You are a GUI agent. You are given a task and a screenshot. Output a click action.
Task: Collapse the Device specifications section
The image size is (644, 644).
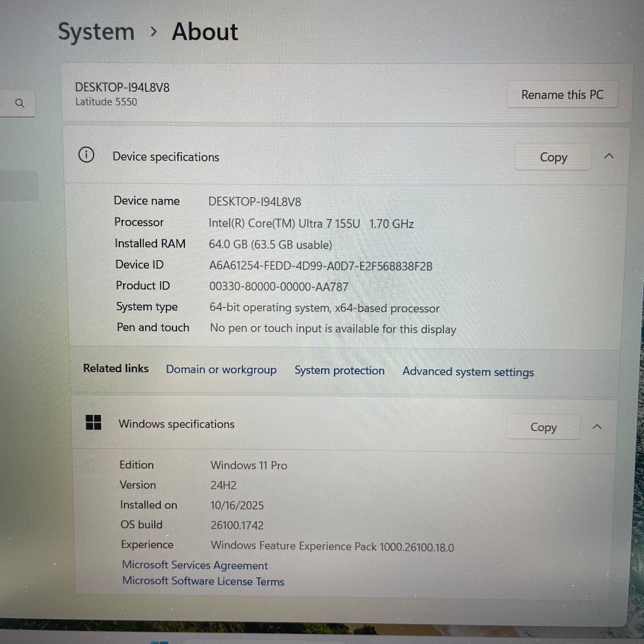point(609,156)
